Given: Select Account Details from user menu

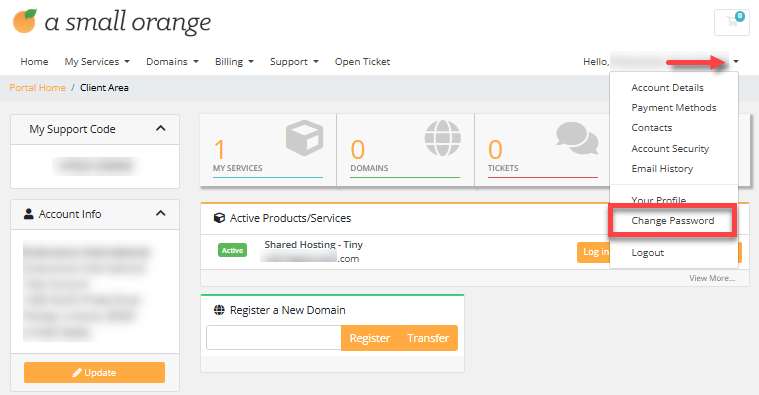Looking at the screenshot, I should [x=667, y=88].
